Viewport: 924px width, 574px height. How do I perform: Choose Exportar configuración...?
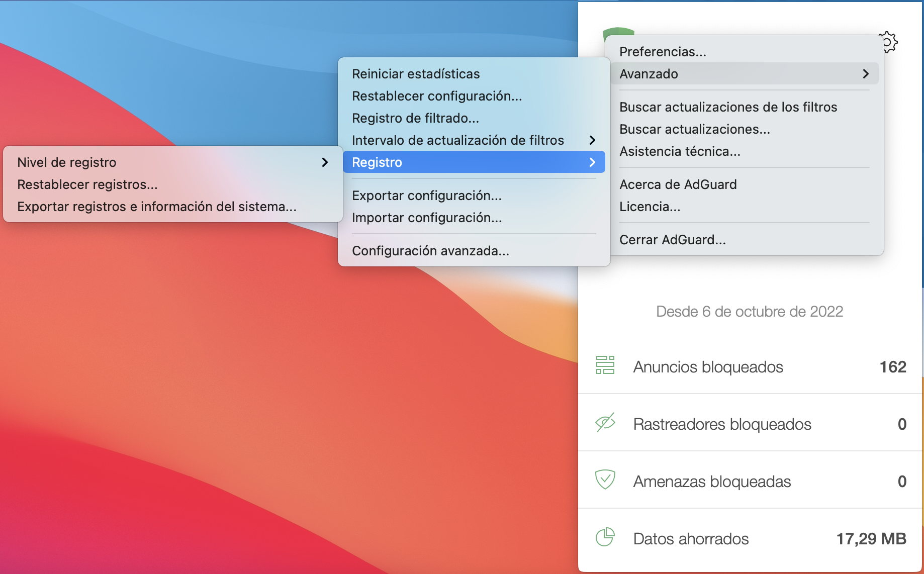click(474, 196)
